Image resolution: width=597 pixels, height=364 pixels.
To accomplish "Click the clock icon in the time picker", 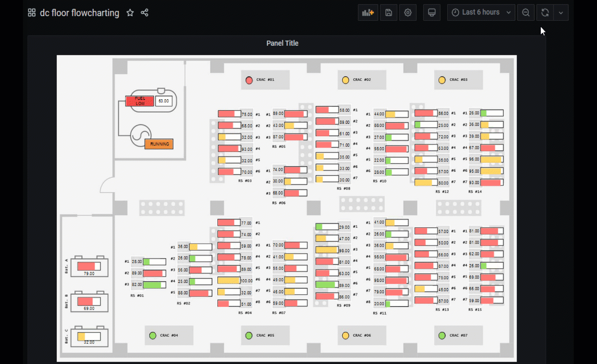I will click(455, 12).
